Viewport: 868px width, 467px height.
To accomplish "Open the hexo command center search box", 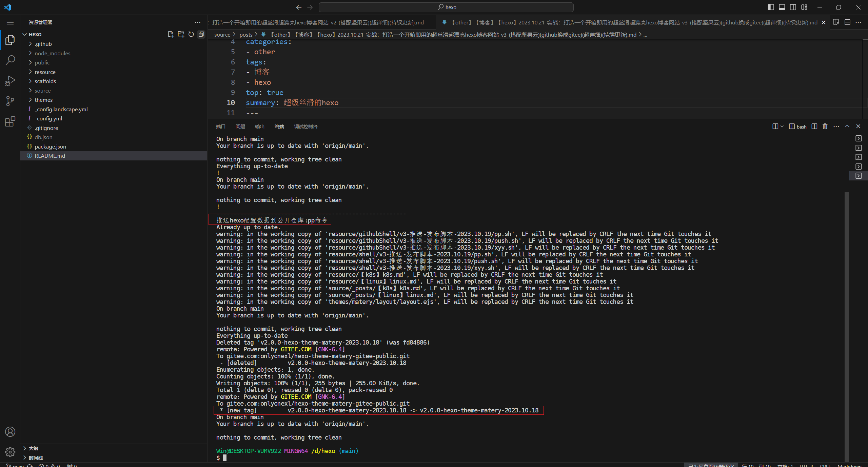I will (446, 7).
